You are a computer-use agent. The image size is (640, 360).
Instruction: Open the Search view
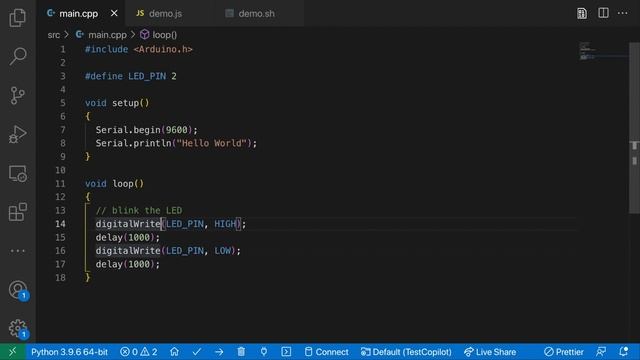coord(18,56)
